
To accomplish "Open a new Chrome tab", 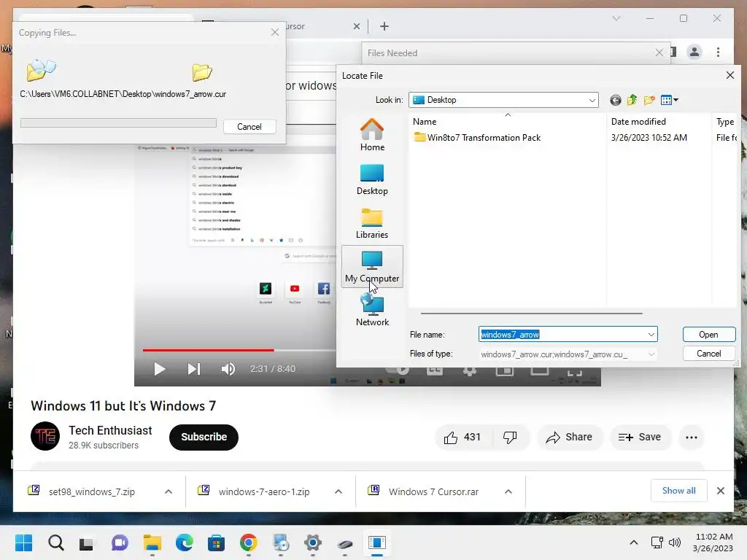I will coord(384,26).
